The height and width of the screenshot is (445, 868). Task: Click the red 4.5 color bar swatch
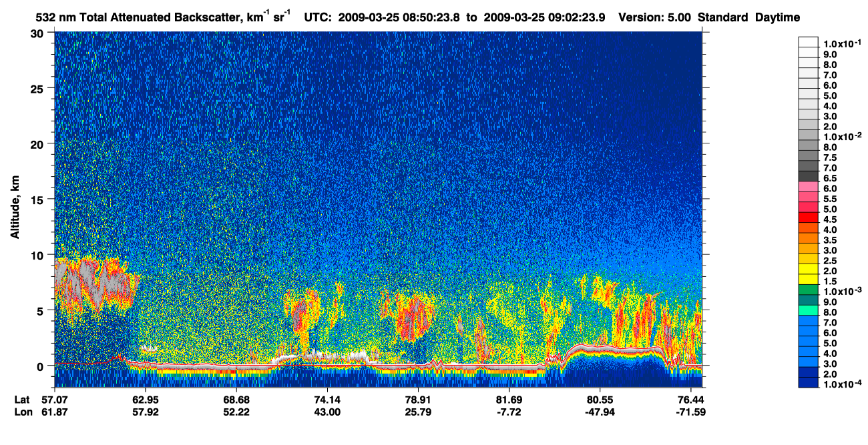(x=808, y=217)
